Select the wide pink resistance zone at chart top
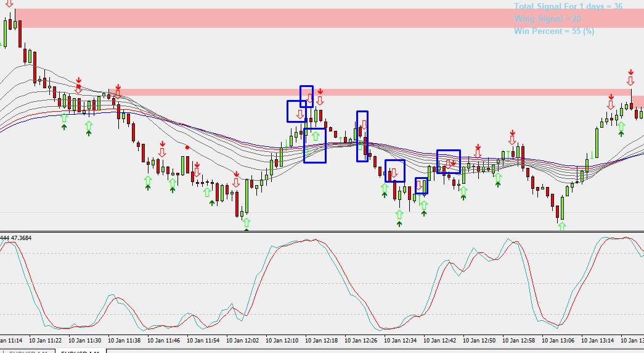The image size is (644, 353). [x=330, y=18]
